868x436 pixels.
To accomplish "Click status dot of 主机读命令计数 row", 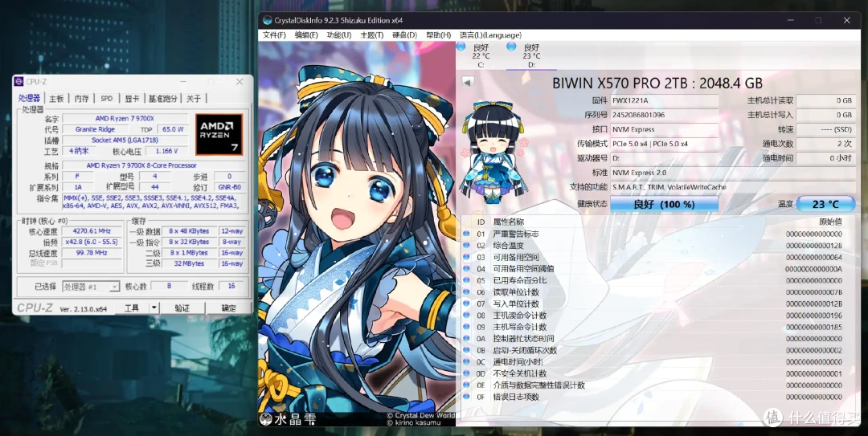I will (467, 316).
